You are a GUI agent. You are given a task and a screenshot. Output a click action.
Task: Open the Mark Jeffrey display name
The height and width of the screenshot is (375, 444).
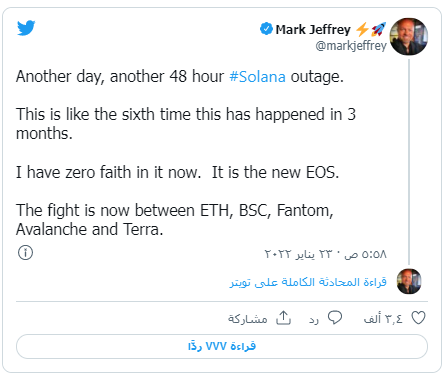click(313, 29)
